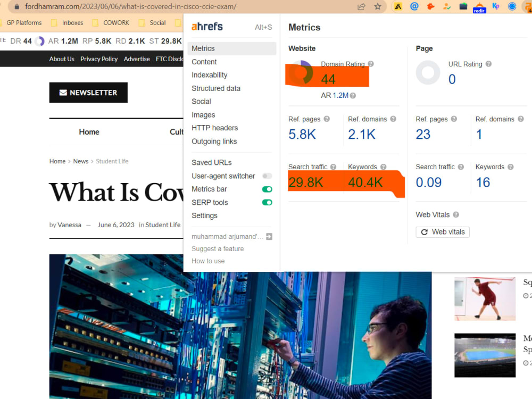
Task: Click the sign-out arrow beside muhammad arjumand
Action: 269,237
